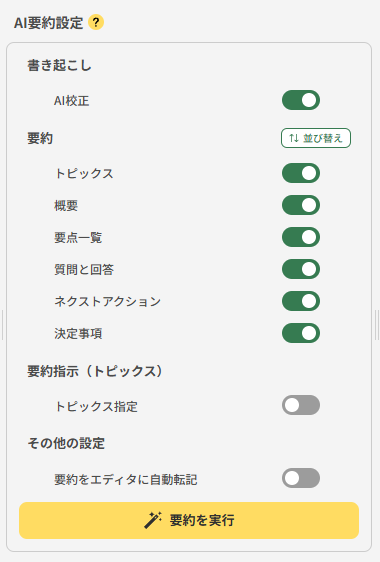380x562 pixels.
Task: Click the magic wand icon on 要約を実行
Action: pos(153,520)
